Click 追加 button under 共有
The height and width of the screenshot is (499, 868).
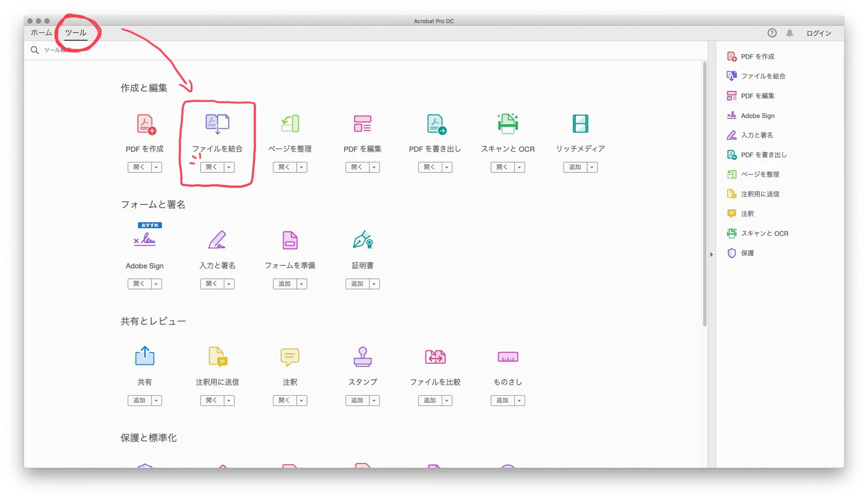click(x=139, y=401)
